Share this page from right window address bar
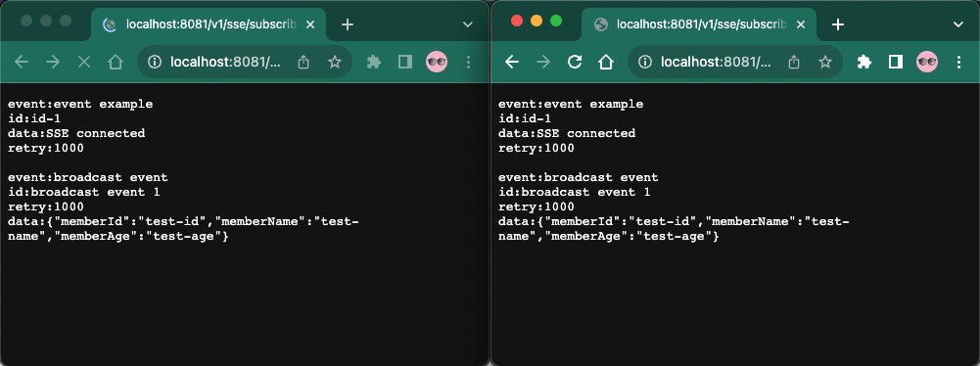 pos(794,62)
